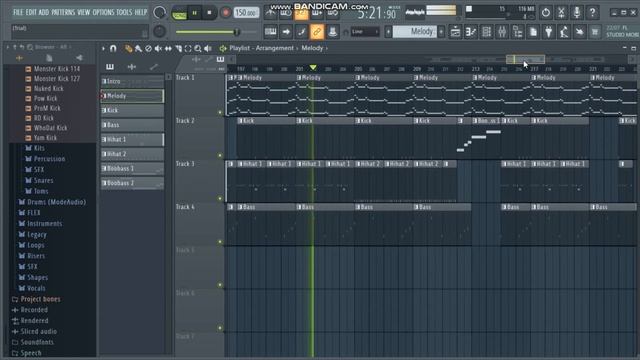Click the plug icon in top toolbar
Viewport: 640px width, 360px height.
(549, 31)
